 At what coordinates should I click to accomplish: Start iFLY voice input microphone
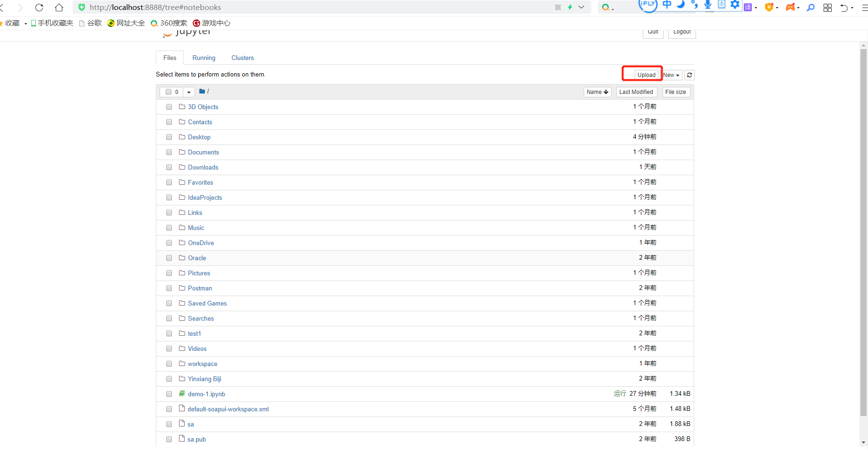pyautogui.click(x=708, y=4)
